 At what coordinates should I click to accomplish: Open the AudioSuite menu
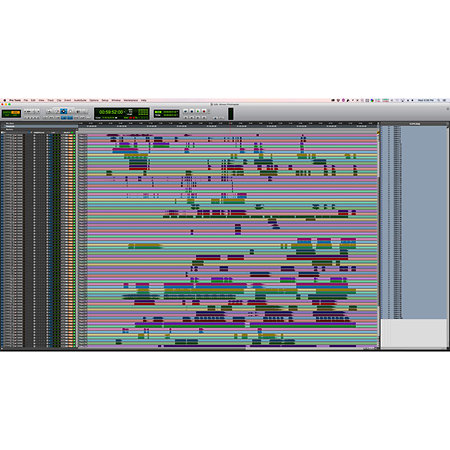pos(80,100)
